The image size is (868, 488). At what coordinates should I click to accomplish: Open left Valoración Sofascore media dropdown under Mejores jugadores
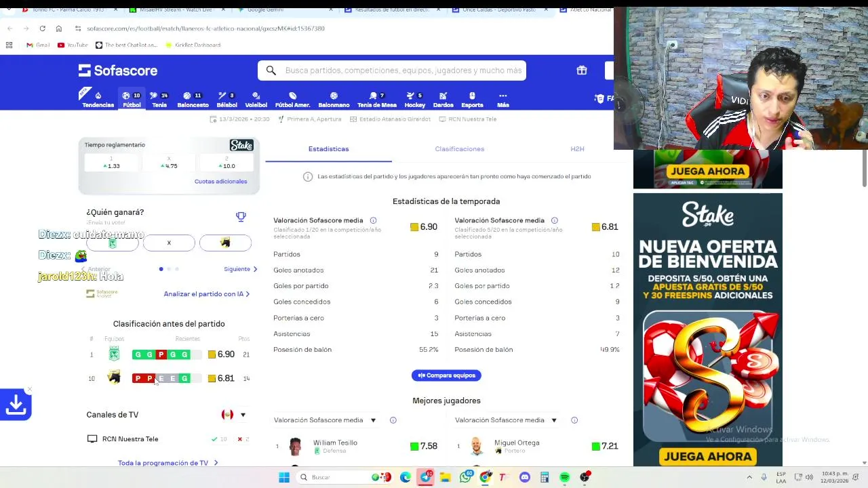coord(325,420)
